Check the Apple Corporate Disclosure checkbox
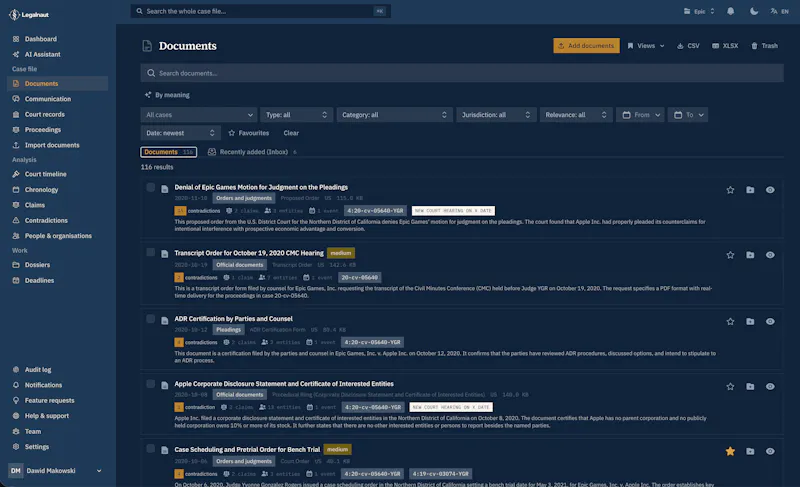This screenshot has width=800, height=487. pyautogui.click(x=151, y=384)
